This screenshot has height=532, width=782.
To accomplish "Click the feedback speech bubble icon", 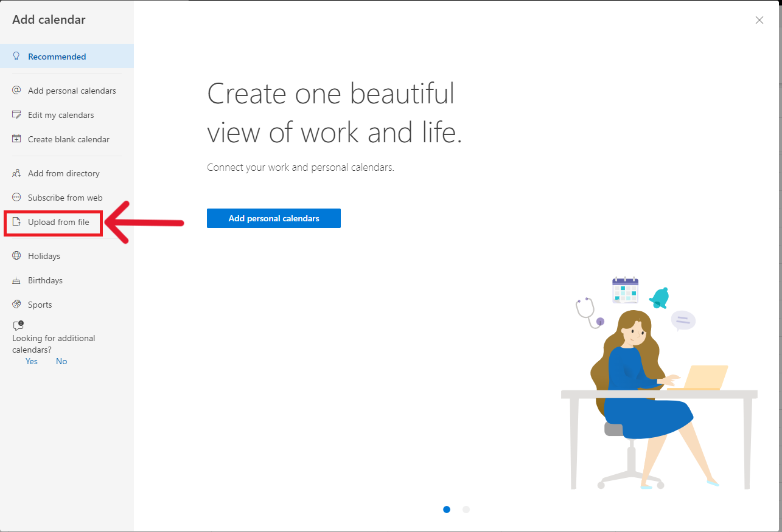I will (18, 325).
